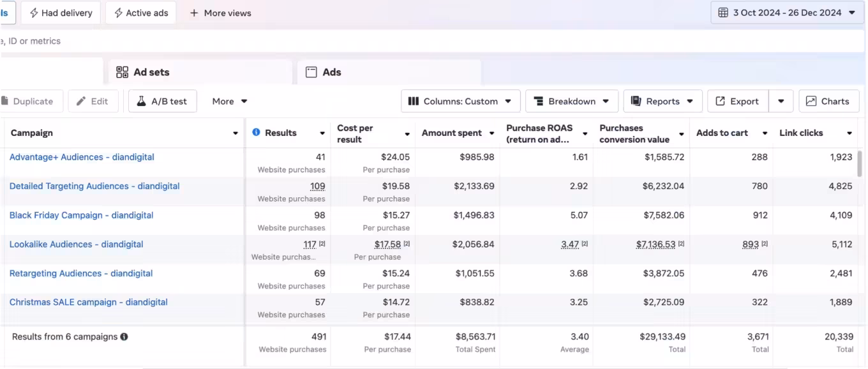The height and width of the screenshot is (369, 868).
Task: Open Retargeting Audiences - diandigital campaign
Action: click(x=81, y=273)
